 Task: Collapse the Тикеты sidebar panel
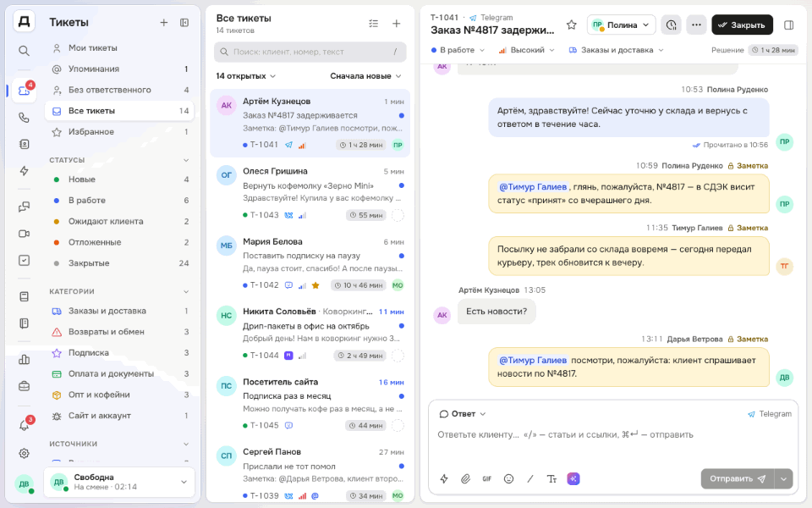(x=184, y=23)
